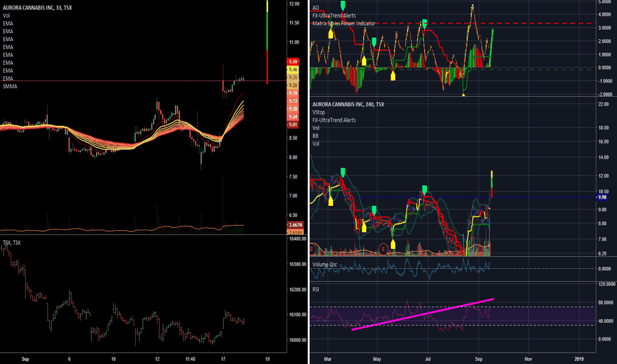Click the red 9.69 price tag
This screenshot has height=364, width=617.
coord(293,62)
